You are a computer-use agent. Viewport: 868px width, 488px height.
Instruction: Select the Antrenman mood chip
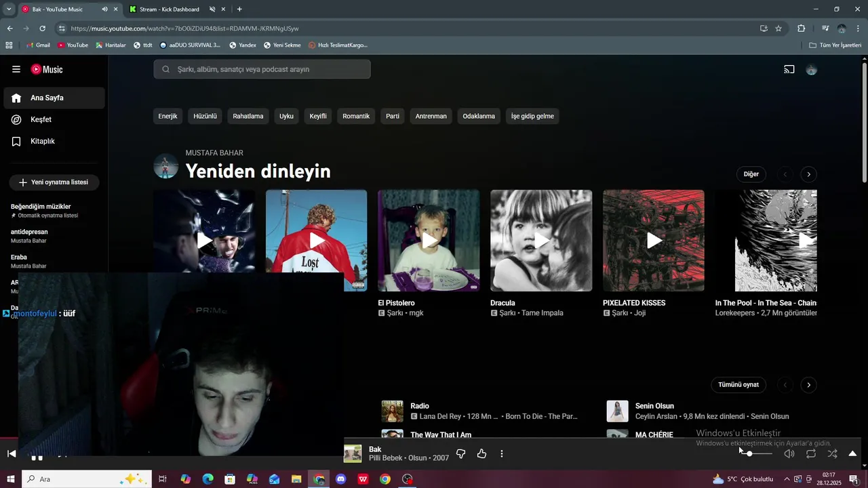click(x=431, y=116)
